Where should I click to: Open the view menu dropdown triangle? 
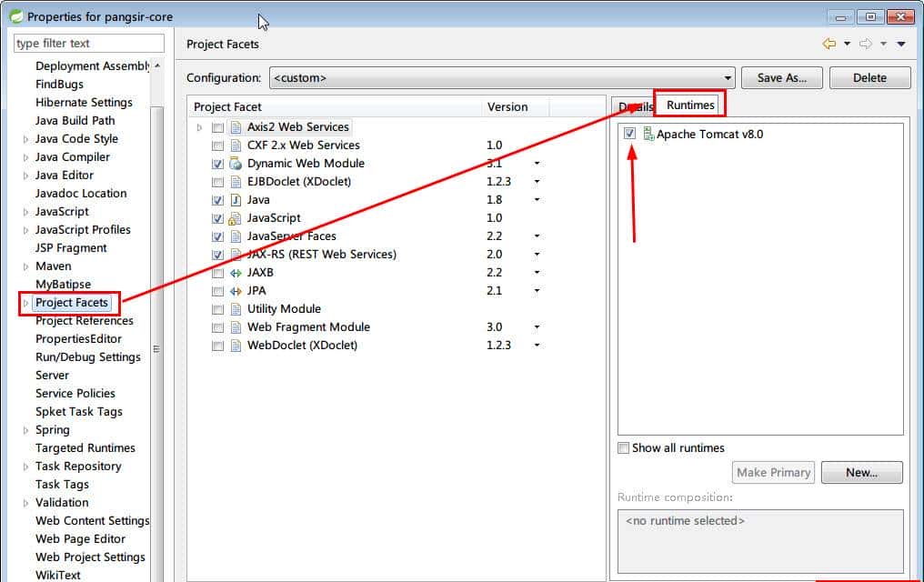[x=901, y=44]
